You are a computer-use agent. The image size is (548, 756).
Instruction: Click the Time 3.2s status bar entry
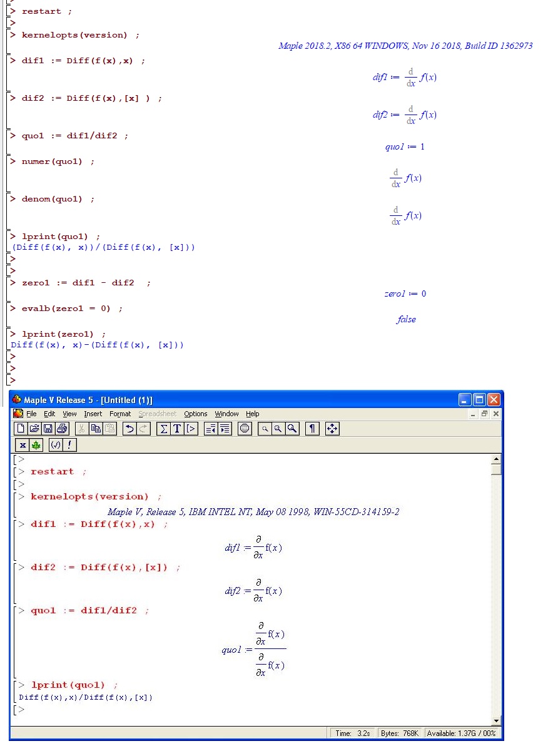[353, 733]
